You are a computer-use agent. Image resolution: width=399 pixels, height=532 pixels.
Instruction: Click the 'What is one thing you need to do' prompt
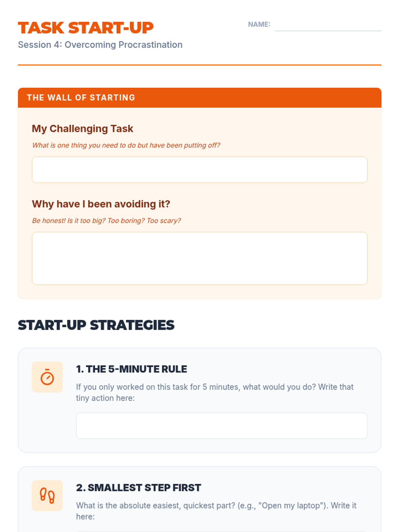click(x=126, y=145)
